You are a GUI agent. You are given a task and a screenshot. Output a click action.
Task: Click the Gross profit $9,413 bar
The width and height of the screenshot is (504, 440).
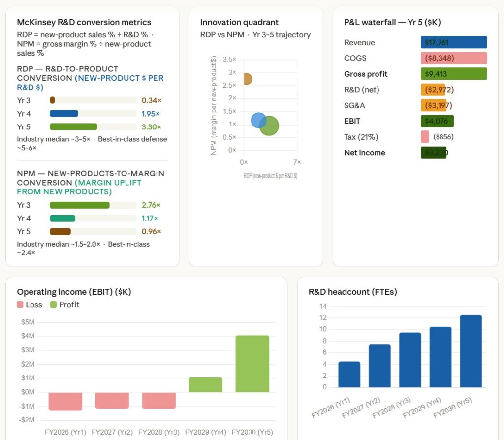click(454, 74)
